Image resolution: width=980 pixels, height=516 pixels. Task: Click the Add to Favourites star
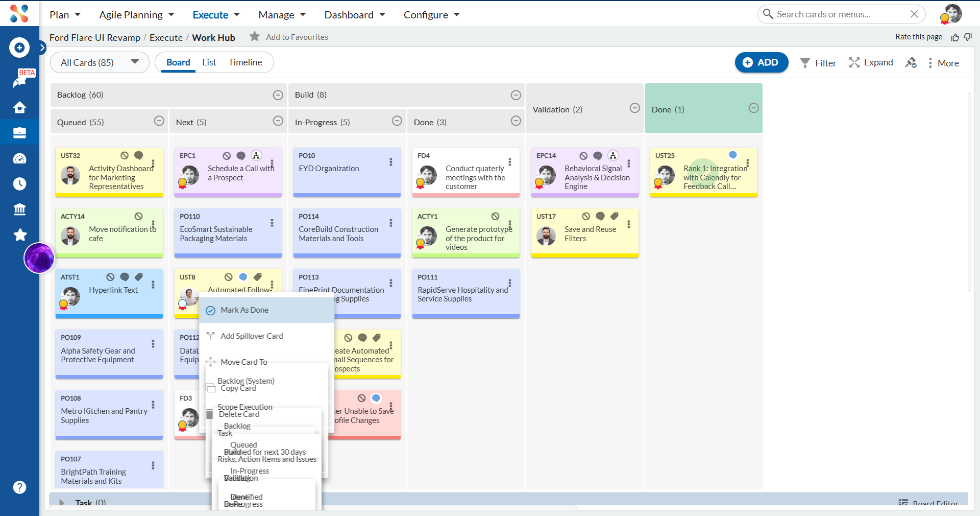[x=255, y=36]
